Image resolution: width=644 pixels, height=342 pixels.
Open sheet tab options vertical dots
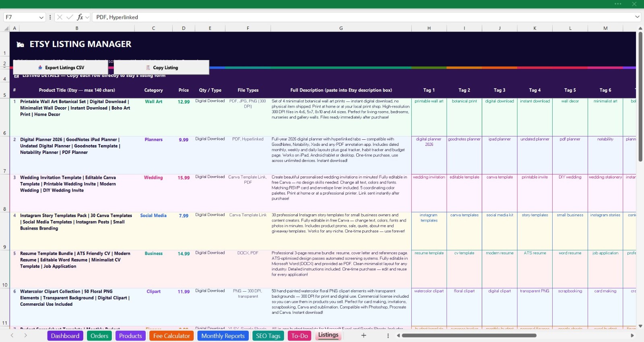(x=388, y=336)
